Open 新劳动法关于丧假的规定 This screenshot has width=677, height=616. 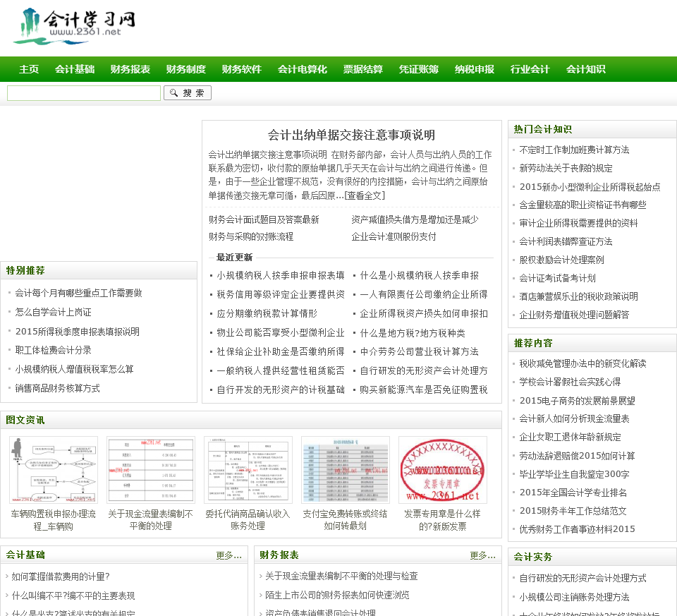tap(566, 168)
